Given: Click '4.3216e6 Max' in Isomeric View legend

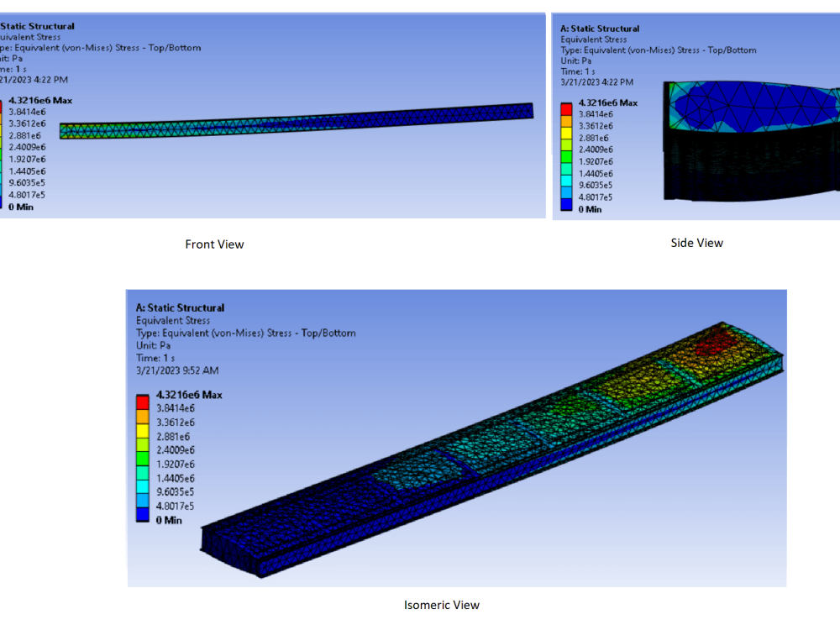Looking at the screenshot, I should tap(189, 395).
